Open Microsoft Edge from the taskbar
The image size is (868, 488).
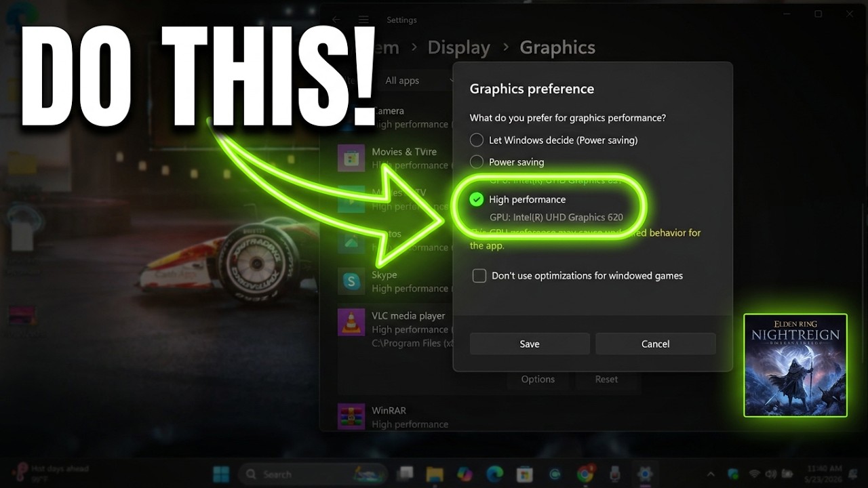494,474
